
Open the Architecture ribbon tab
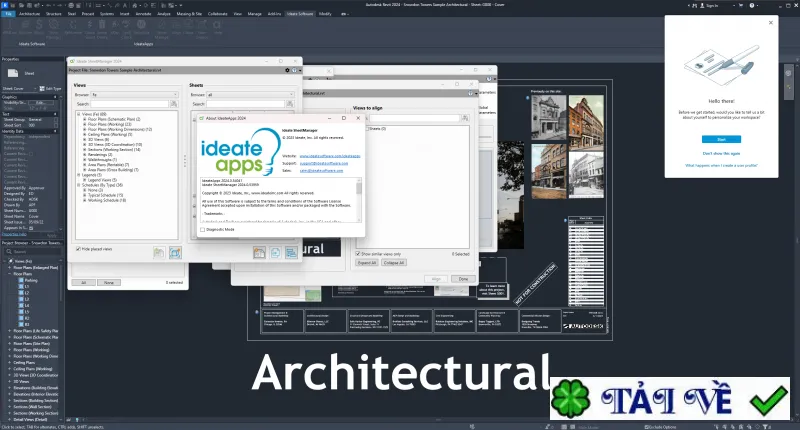pos(30,14)
